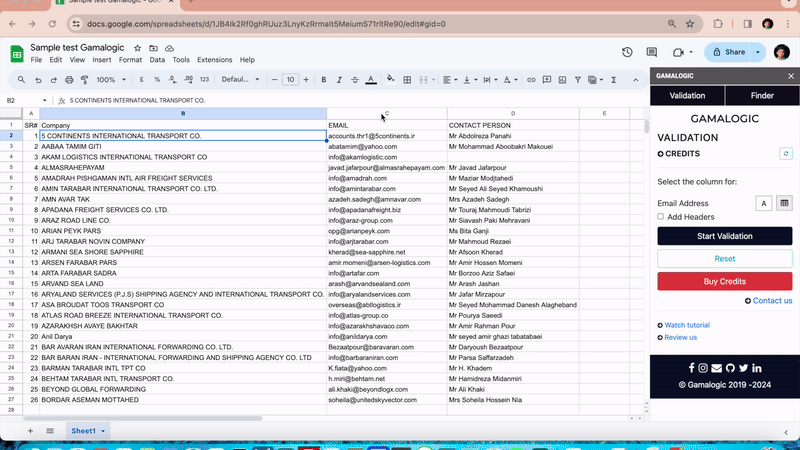Enable the Add Headers checkbox
Screen dimensions: 800x450
coord(661,217)
